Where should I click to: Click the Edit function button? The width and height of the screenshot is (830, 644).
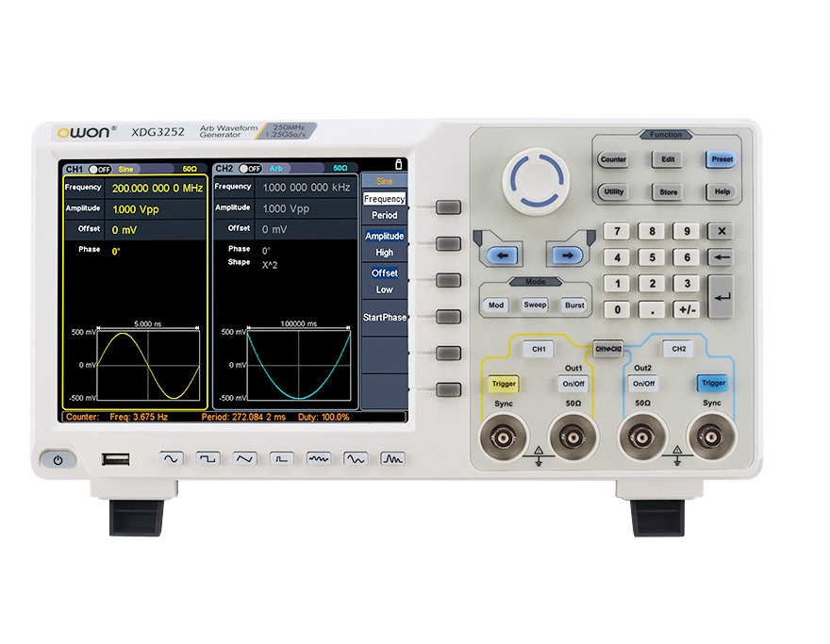(x=668, y=159)
